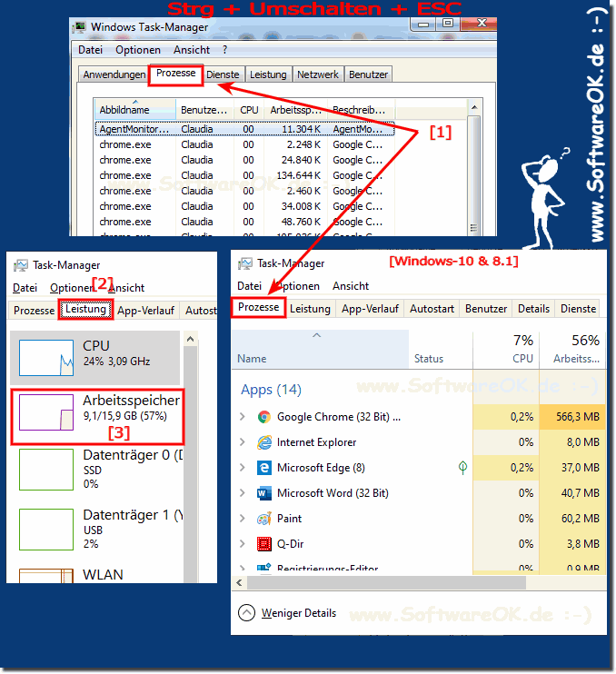Switch to Prozesse tab in Windows 7 Task-Manager
This screenshot has height=674, width=616.
pos(176,74)
